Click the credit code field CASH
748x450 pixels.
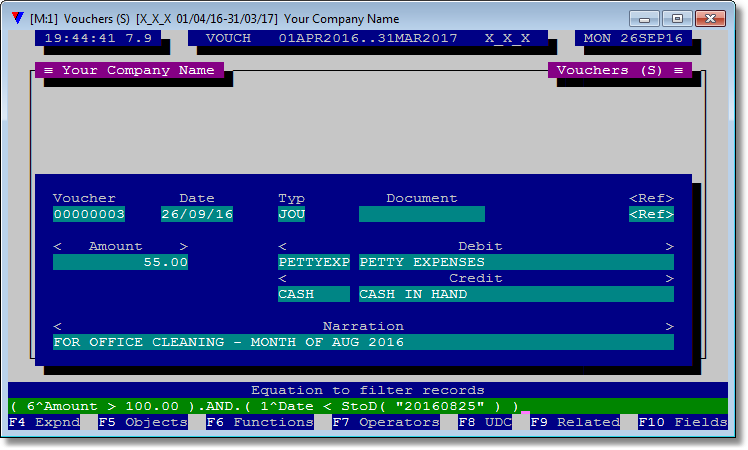pyautogui.click(x=314, y=294)
